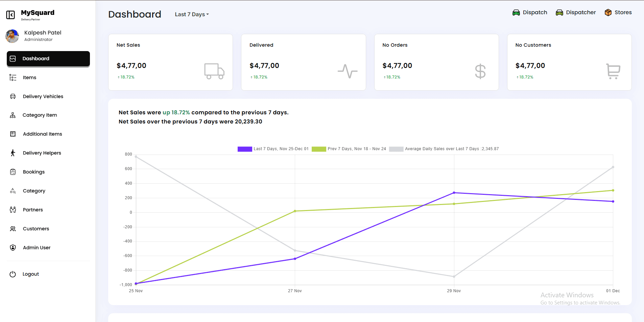Screen dimensions: 644x322
Task: Select the Items sidebar icon
Action: click(13, 77)
